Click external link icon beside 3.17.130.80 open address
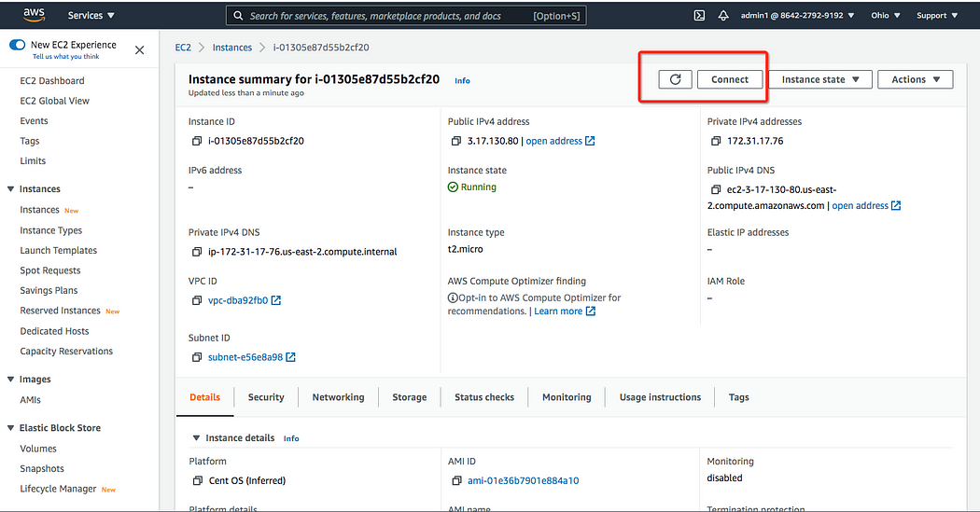980x512 pixels. point(589,141)
